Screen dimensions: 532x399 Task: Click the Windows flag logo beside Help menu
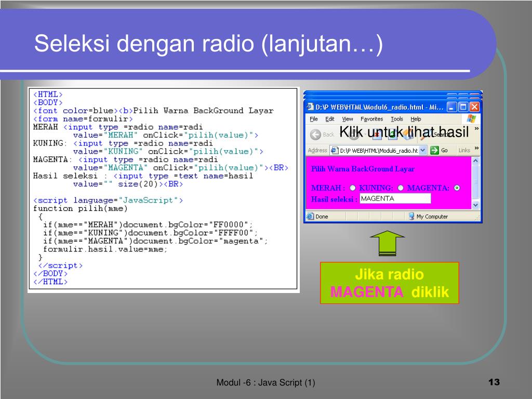pyautogui.click(x=471, y=119)
